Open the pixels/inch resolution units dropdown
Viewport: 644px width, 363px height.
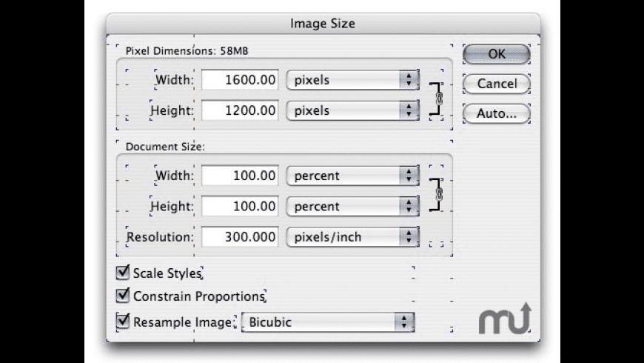tap(353, 237)
